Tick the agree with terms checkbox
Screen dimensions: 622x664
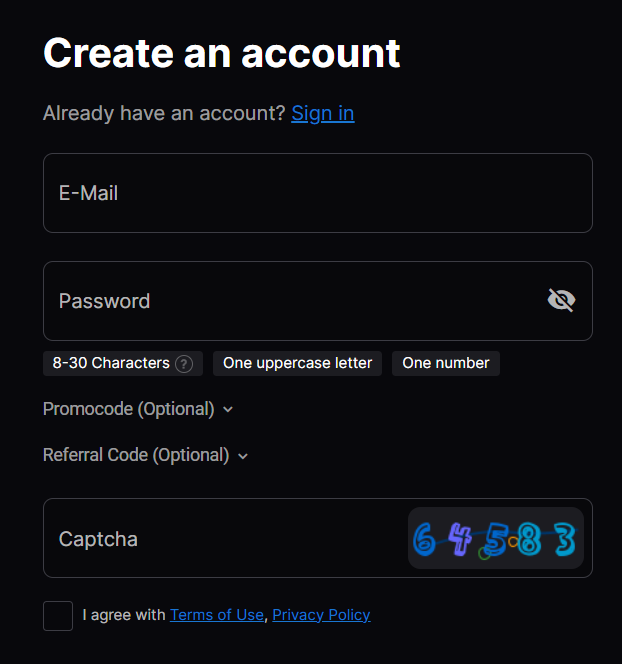pyautogui.click(x=58, y=616)
